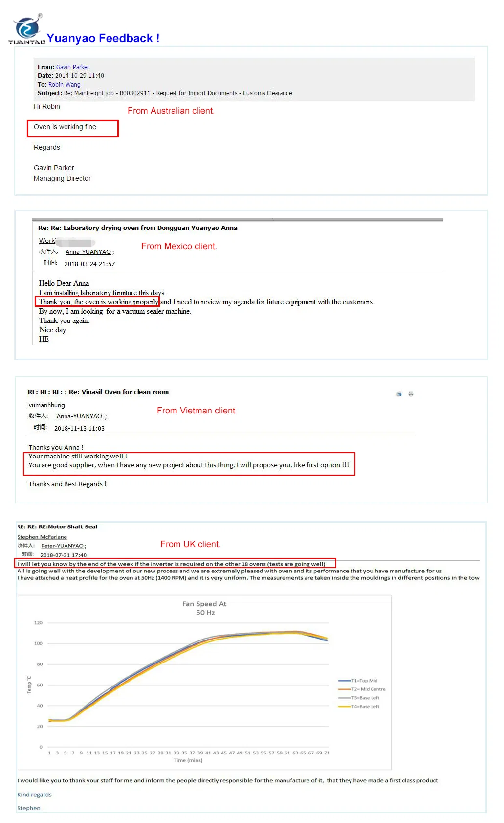Screen dimensions: 504x823
Task: Click the Yuanyao logo at top left
Action: 27,30
